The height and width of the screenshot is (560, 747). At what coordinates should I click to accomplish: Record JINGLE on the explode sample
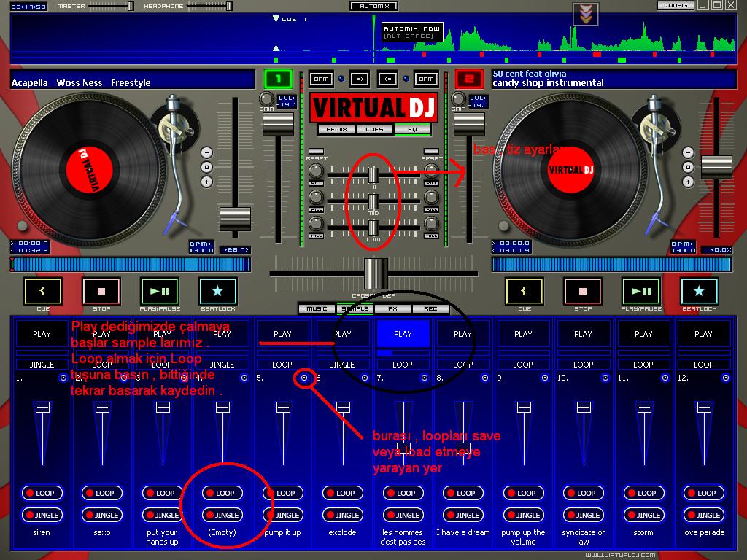343,515
